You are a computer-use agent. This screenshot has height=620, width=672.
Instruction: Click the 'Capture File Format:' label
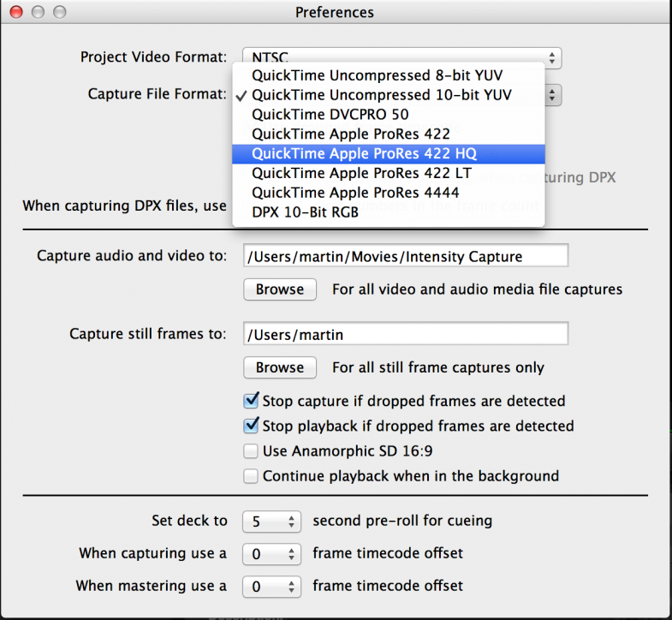(157, 94)
